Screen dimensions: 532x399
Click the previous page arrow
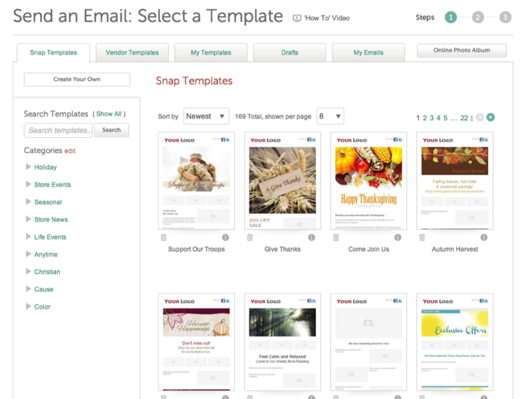pyautogui.click(x=479, y=118)
